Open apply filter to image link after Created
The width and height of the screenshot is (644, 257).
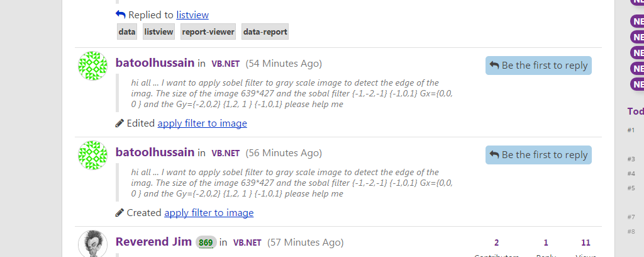coord(209,212)
